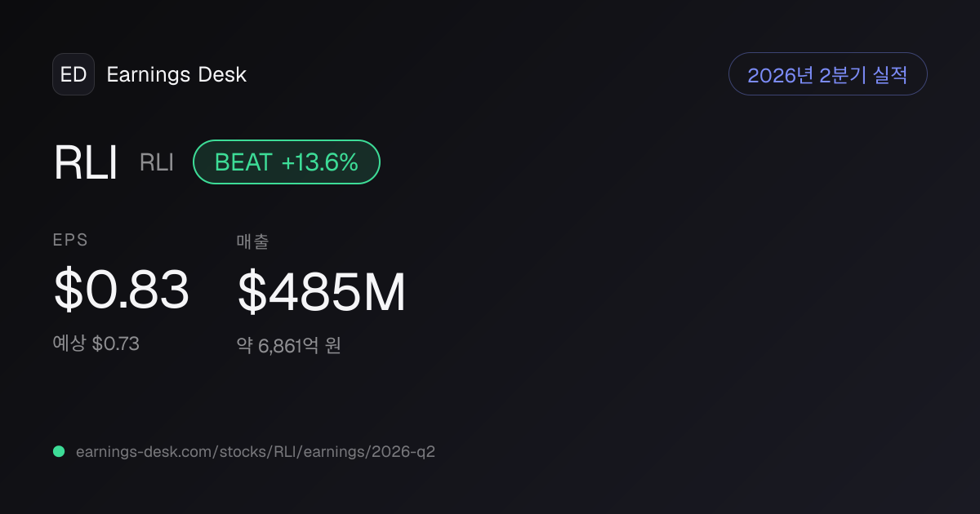Click the Desk word in the header

pyautogui.click(x=222, y=75)
